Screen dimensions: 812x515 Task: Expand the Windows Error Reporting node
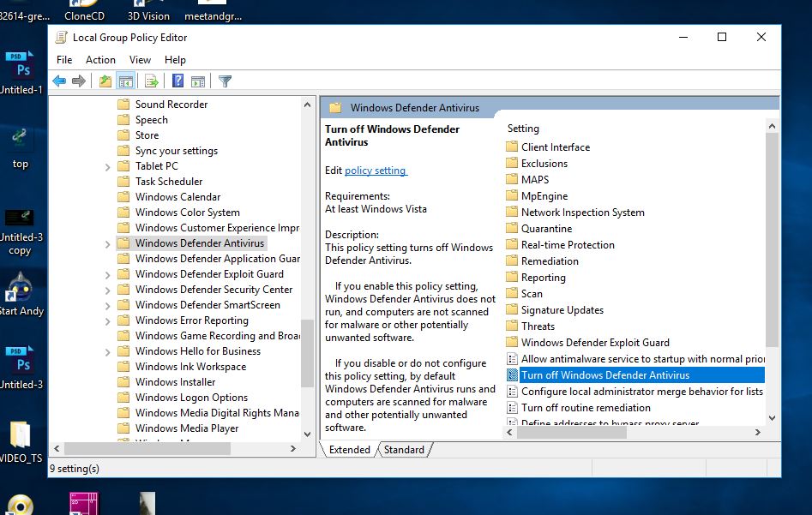tap(107, 321)
